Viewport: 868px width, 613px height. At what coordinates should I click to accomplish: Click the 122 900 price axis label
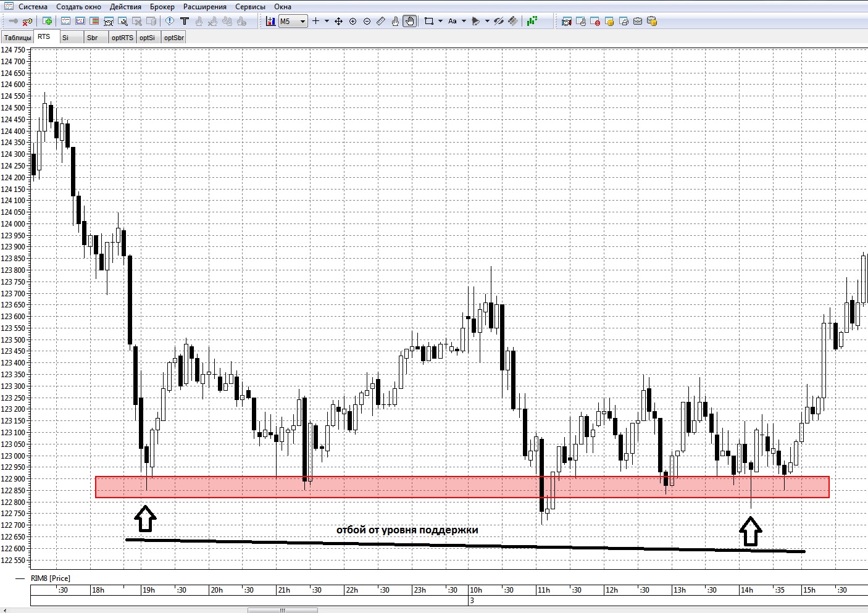tap(14, 479)
